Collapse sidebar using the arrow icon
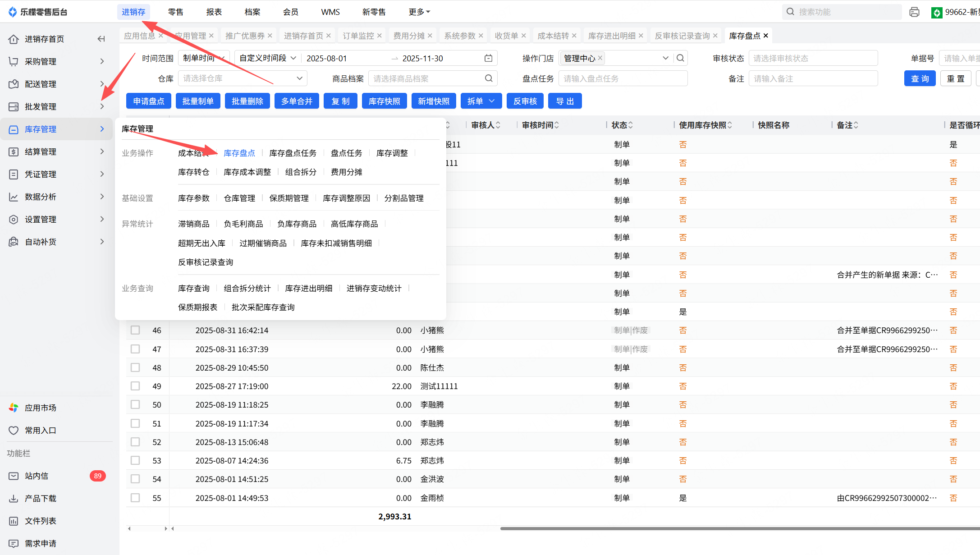Viewport: 980px width, 555px height. pos(101,39)
